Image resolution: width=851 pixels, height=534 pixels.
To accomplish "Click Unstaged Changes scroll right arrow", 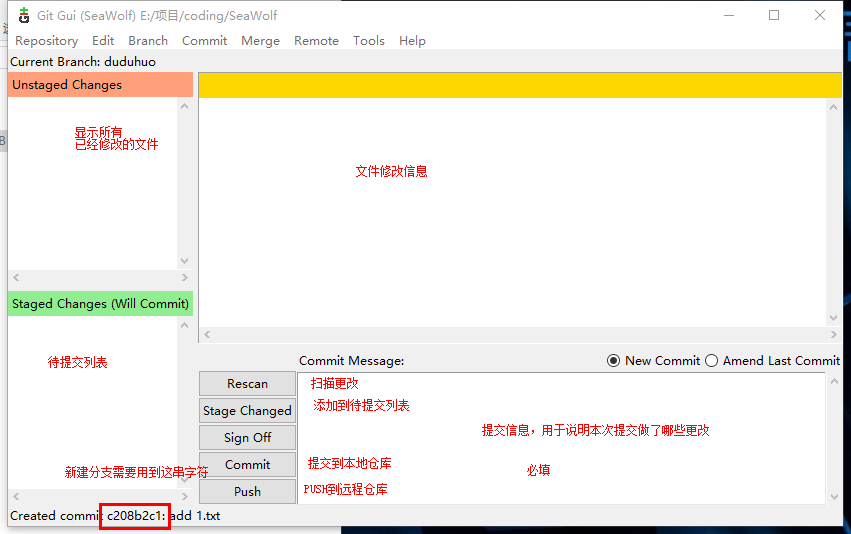I will coord(185,277).
